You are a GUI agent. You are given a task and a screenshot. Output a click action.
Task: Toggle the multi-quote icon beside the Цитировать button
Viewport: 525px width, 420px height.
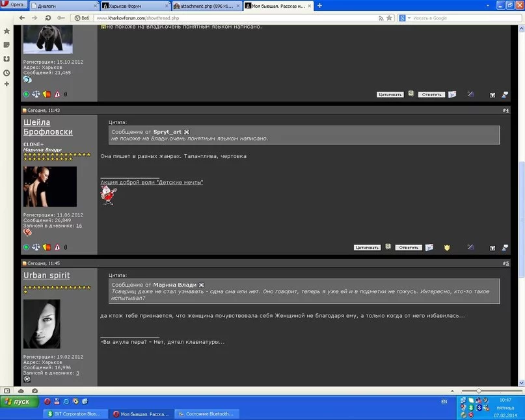pyautogui.click(x=387, y=246)
